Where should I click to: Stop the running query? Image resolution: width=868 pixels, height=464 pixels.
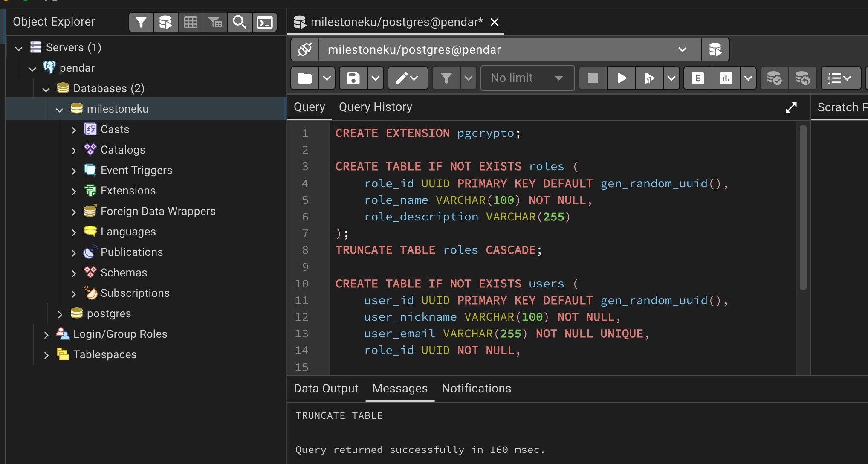coord(593,78)
